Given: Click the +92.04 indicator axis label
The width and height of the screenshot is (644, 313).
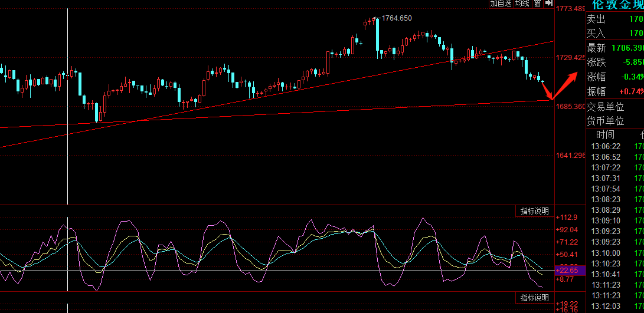Looking at the screenshot, I should point(566,230).
